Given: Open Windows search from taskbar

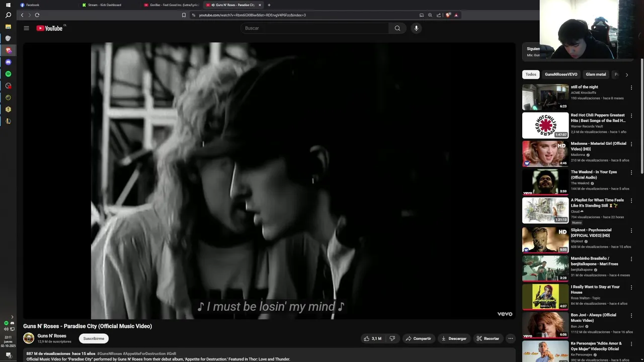Looking at the screenshot, I should click(x=8, y=15).
